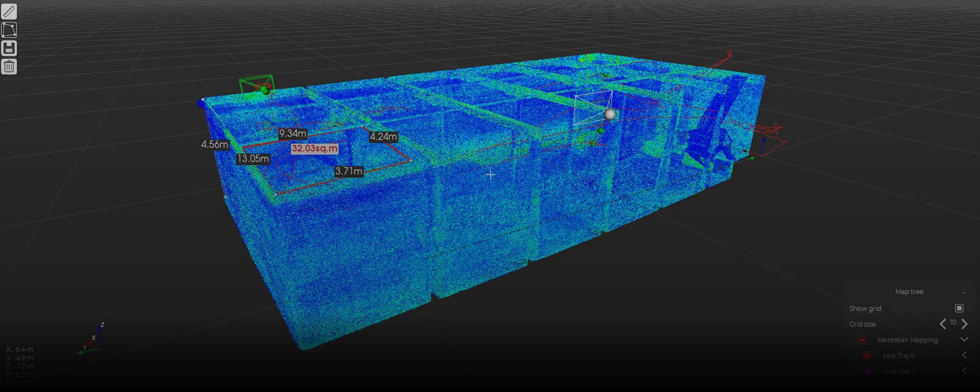Toggle the Show grid checkbox
The width and height of the screenshot is (980, 392).
(959, 308)
